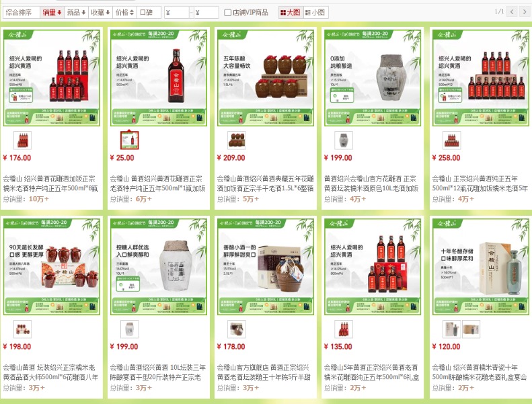Image resolution: width=532 pixels, height=404 pixels.
Task: Go to previous page arrow
Action: coord(512,12)
